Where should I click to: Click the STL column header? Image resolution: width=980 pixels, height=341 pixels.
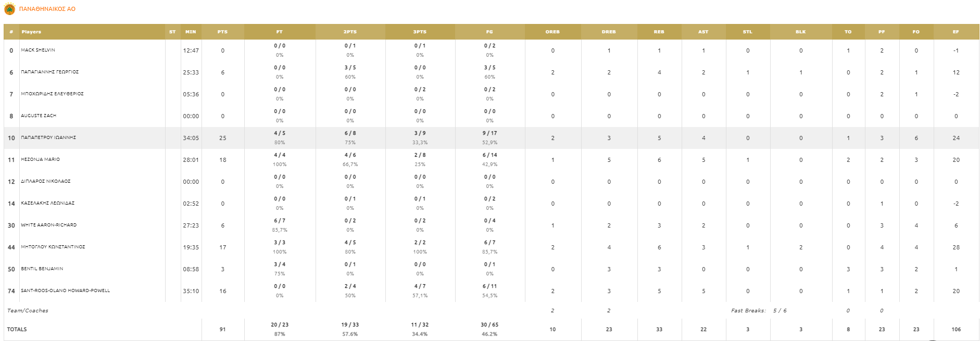tap(747, 32)
